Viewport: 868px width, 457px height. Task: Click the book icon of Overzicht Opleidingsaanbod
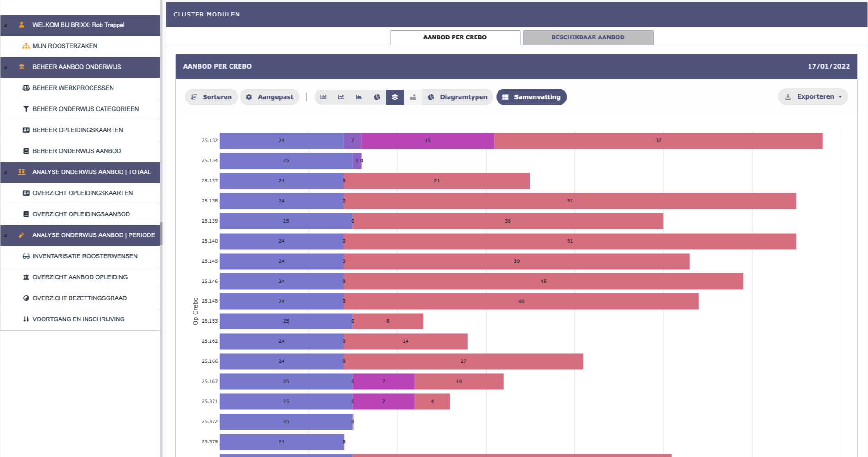coord(26,214)
